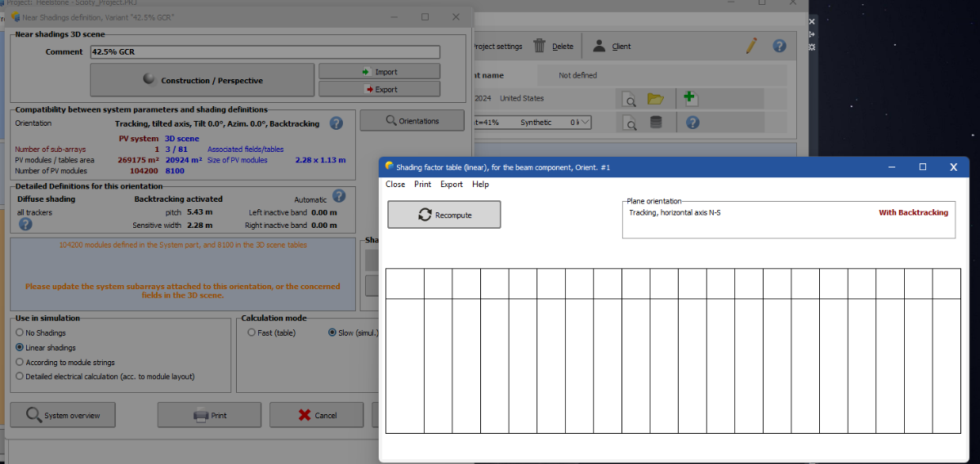Choose Detailed electrical calculation radio button
This screenshot has width=980, height=464.
click(20, 377)
